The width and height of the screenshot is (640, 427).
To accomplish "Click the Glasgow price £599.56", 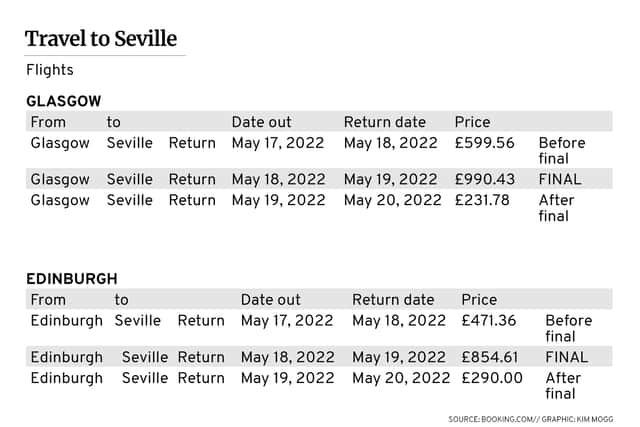I will coord(484,143).
